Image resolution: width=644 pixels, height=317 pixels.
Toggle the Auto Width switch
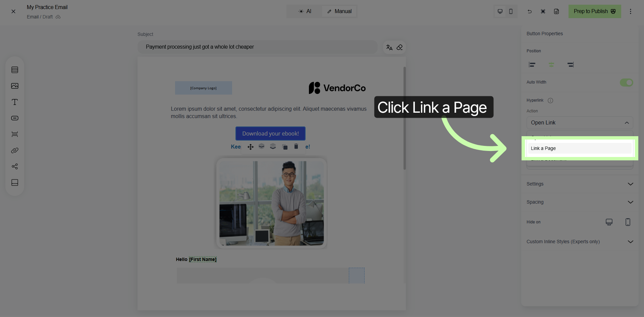coord(626,83)
